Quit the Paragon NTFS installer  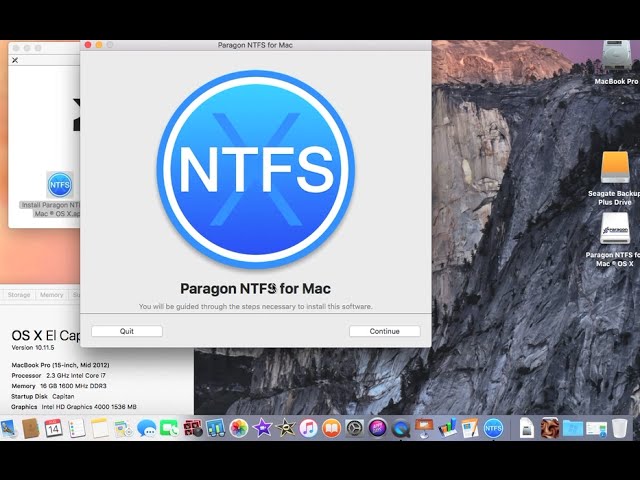(x=127, y=331)
